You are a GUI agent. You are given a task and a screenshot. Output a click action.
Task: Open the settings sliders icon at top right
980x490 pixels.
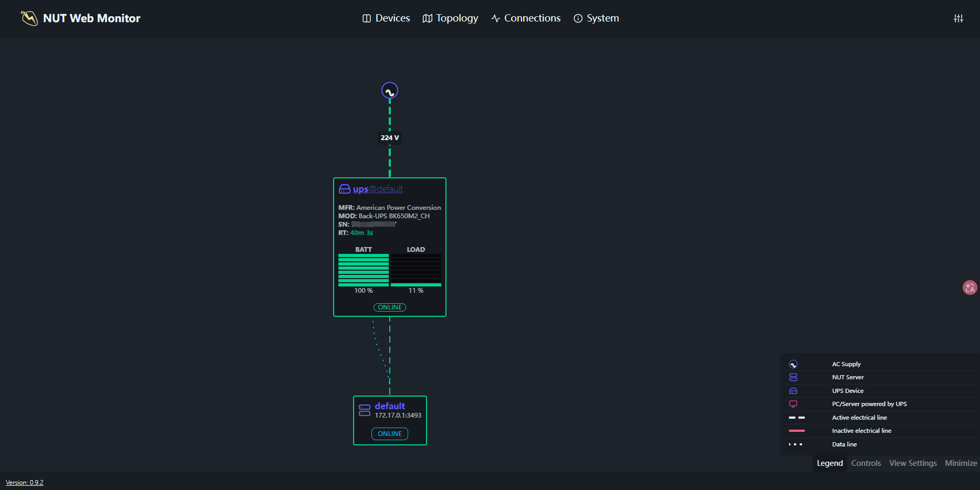coord(958,18)
